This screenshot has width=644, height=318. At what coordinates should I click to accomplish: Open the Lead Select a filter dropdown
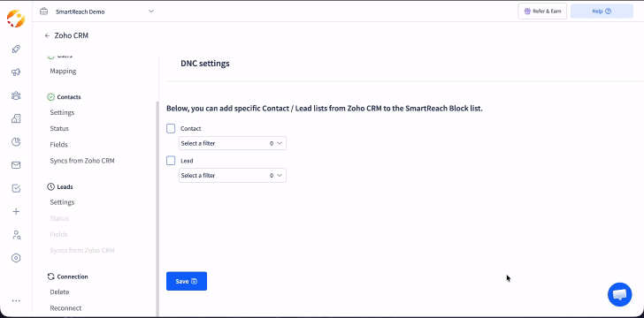[x=233, y=175]
